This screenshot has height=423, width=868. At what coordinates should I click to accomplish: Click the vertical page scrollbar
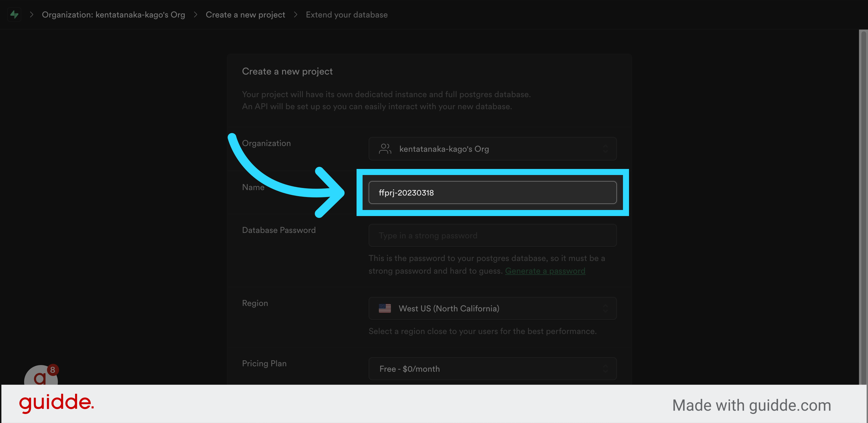pos(863,202)
